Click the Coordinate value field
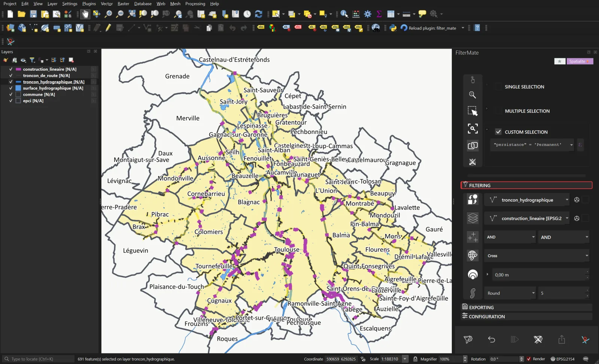The image size is (599, 364). click(x=341, y=359)
